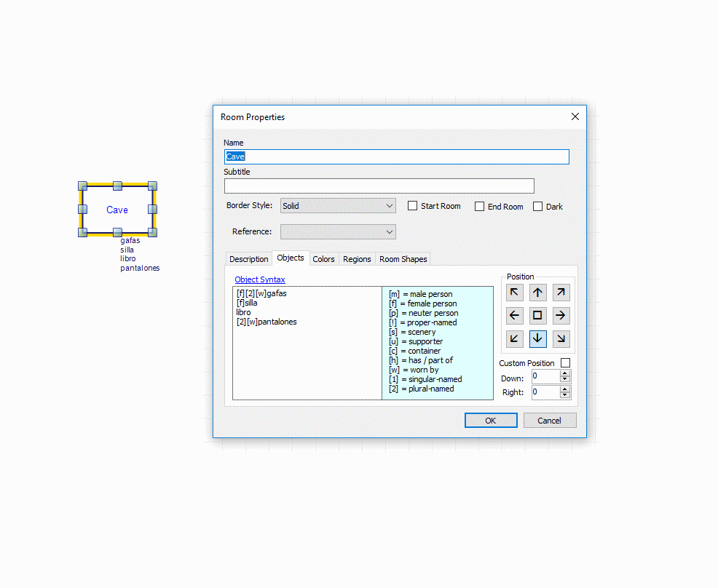Select the up arrow position button
The image size is (718, 588).
538,293
